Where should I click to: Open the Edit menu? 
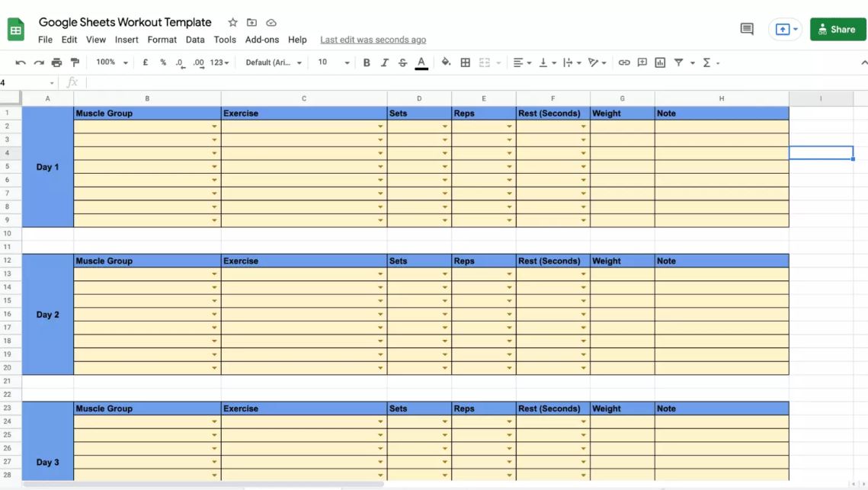coord(69,40)
